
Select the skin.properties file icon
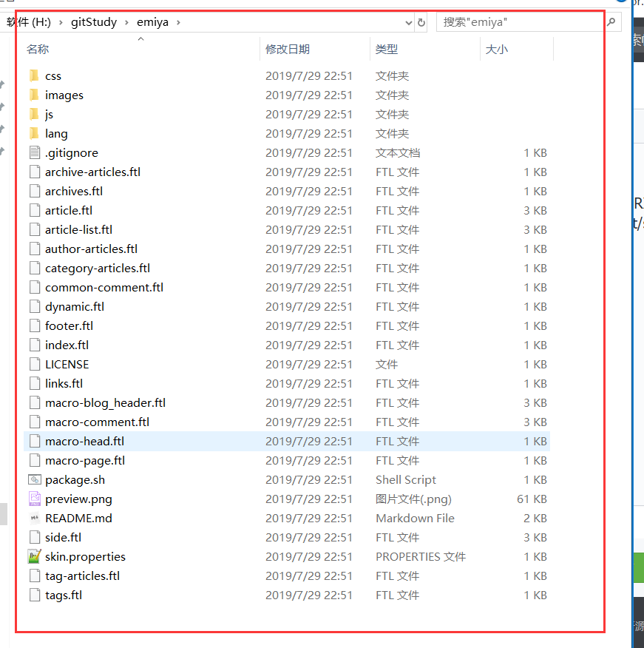[35, 556]
